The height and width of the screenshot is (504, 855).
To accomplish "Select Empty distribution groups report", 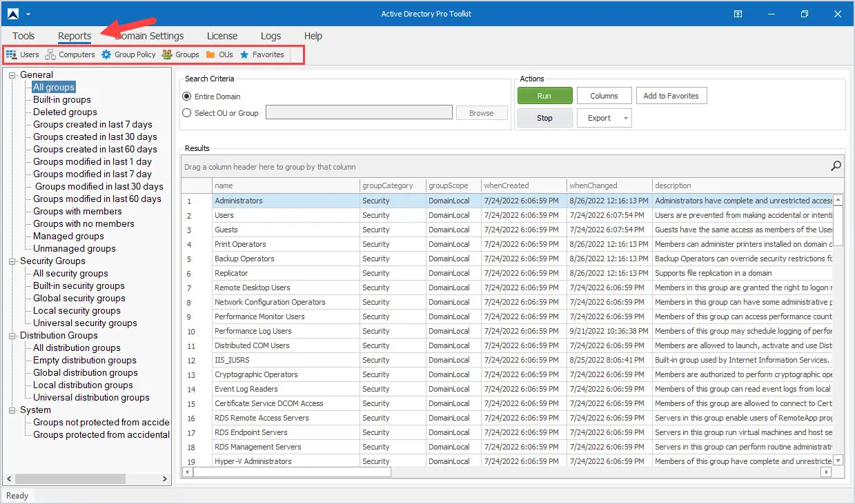I will coord(85,361).
